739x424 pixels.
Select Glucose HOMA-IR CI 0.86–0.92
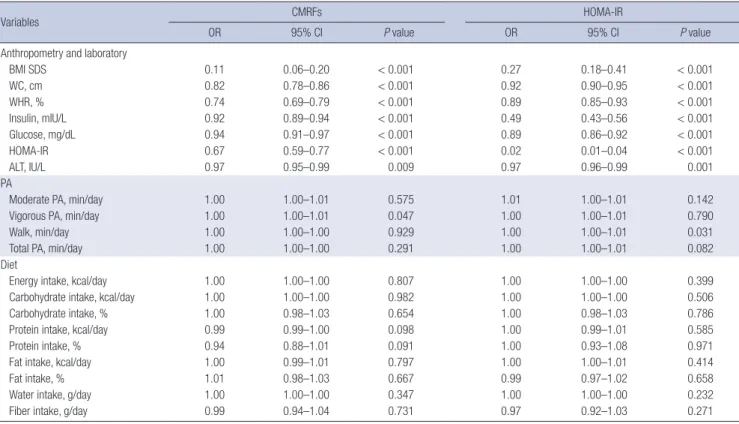click(604, 135)
